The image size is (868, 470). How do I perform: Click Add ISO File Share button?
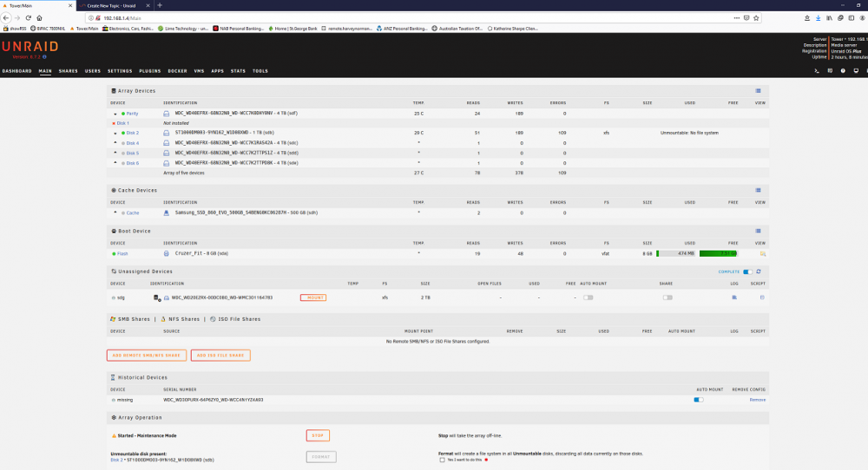pos(220,356)
